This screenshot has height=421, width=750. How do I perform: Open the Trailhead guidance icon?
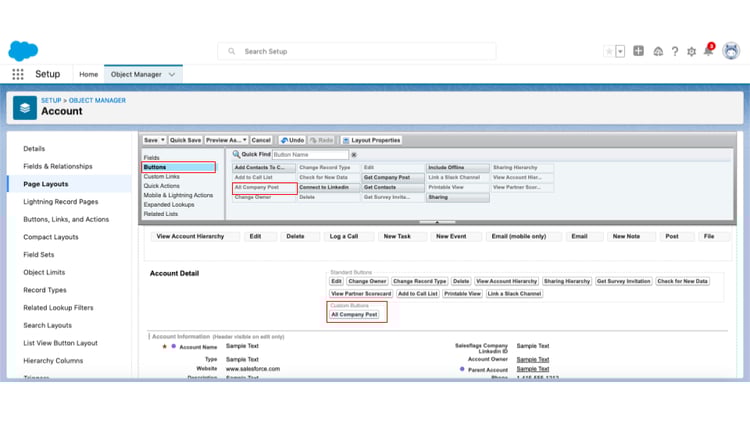tap(658, 51)
